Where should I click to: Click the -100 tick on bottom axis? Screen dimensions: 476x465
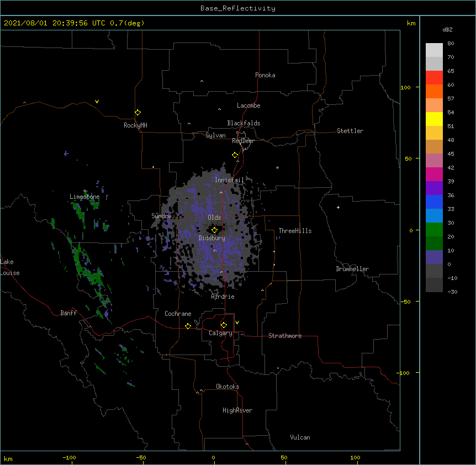(70, 457)
